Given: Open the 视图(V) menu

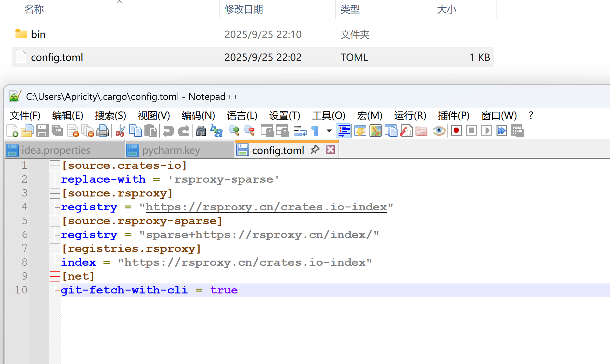Looking at the screenshot, I should [154, 116].
